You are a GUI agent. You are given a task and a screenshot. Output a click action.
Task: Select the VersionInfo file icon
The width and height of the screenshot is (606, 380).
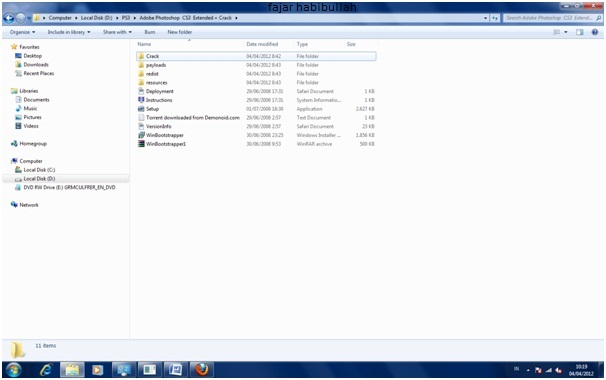pos(141,126)
